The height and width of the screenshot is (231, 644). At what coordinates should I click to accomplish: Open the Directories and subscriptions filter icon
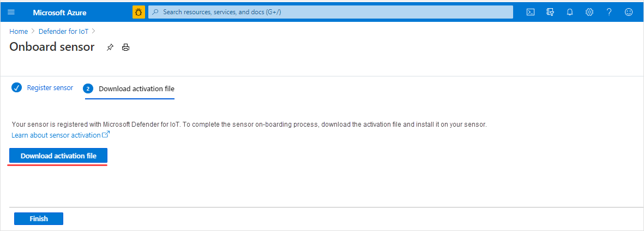click(x=550, y=12)
